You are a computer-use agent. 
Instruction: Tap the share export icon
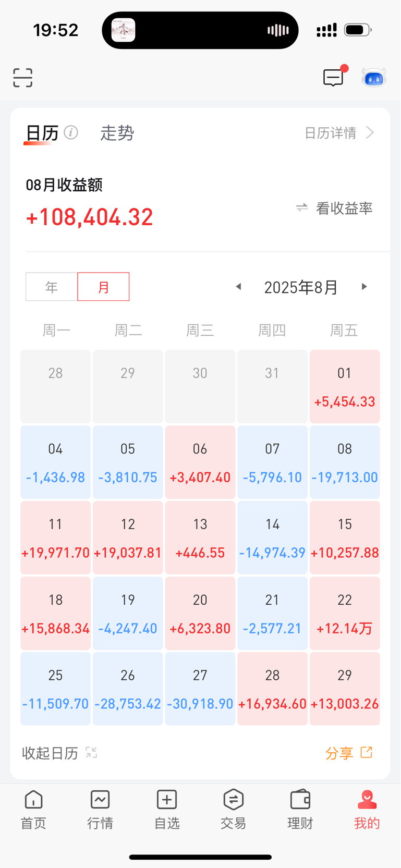(367, 752)
